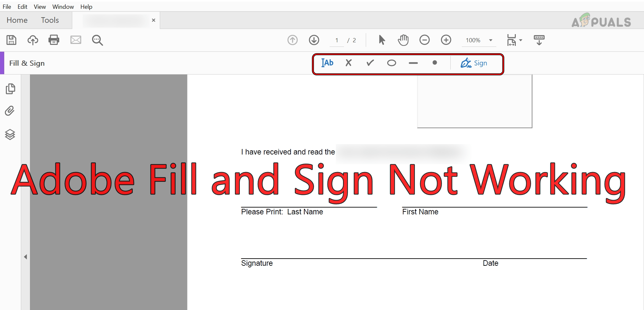Print the current document
The width and height of the screenshot is (644, 310).
[54, 40]
